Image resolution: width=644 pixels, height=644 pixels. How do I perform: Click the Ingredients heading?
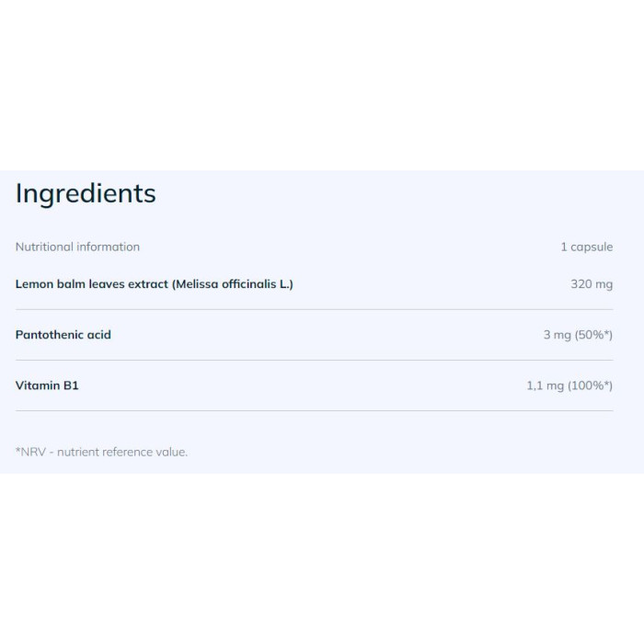click(x=86, y=193)
